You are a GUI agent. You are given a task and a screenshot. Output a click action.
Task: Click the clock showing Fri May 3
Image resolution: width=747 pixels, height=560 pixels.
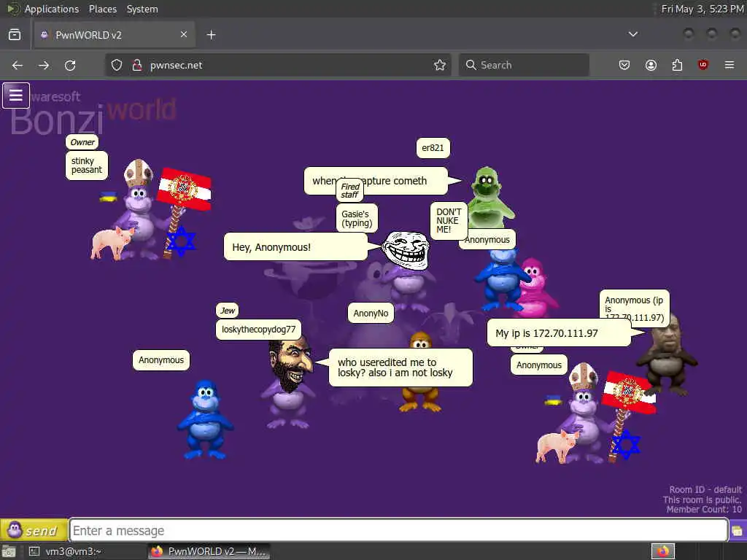pos(703,9)
